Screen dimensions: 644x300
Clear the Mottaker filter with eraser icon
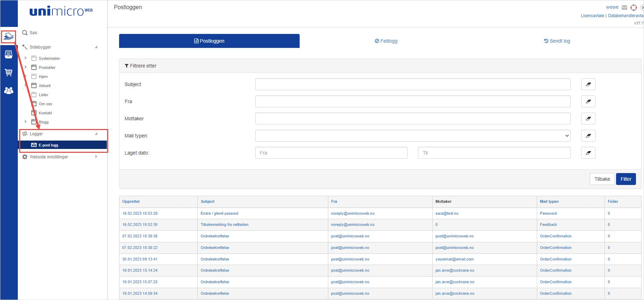[x=588, y=119]
